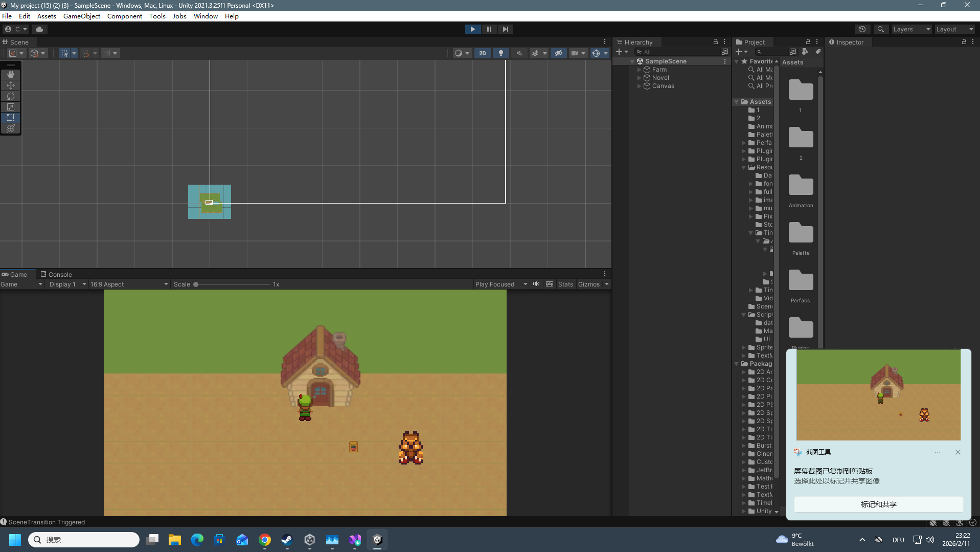Image resolution: width=980 pixels, height=552 pixels.
Task: Toggle 2D view mode in Scene
Action: 482,53
